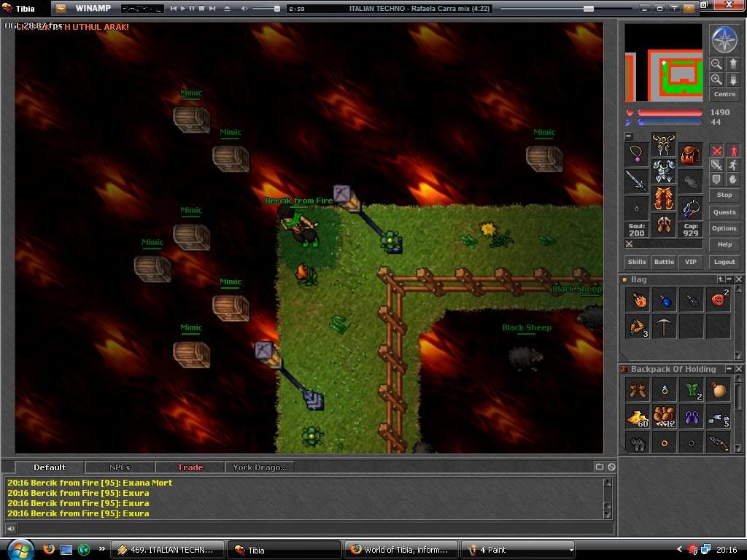Play the track in Winamp
The height and width of the screenshot is (560, 747).
click(182, 9)
